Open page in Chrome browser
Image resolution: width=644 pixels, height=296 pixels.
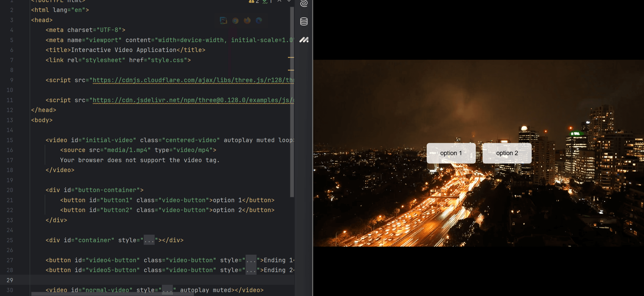(235, 21)
